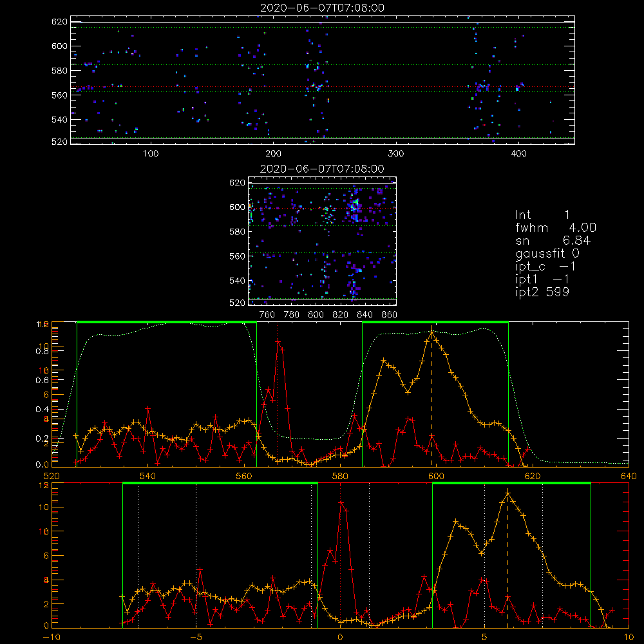Click the red dotted vertical marker at 0 in bottom plot
Image resolution: width=644 pixels, height=644 pixels.
(x=340, y=556)
